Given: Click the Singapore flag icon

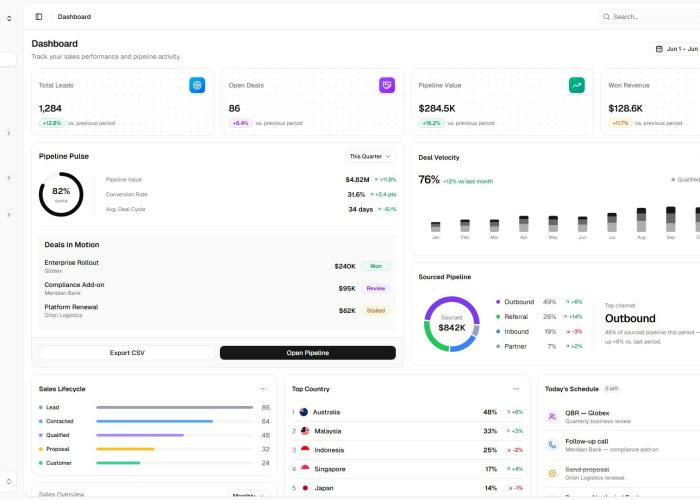Looking at the screenshot, I should tap(305, 469).
